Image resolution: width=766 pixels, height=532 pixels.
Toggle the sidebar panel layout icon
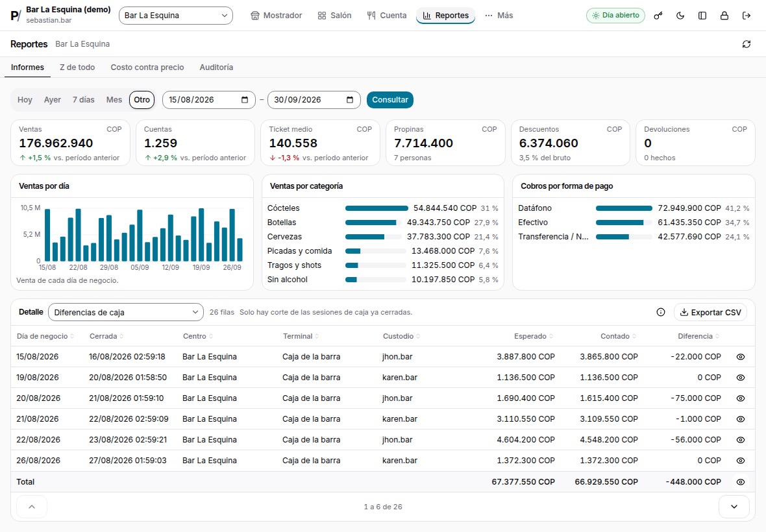702,16
